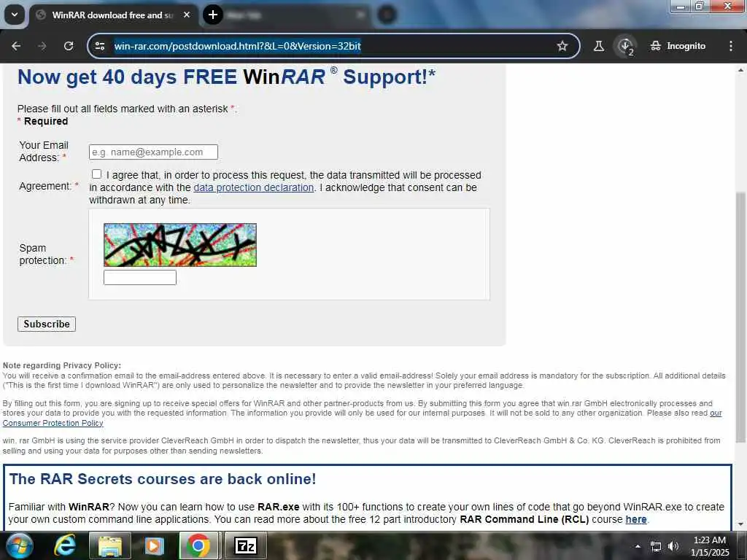Screen dimensions: 747x560
Task: Reload the current page
Action: click(69, 46)
